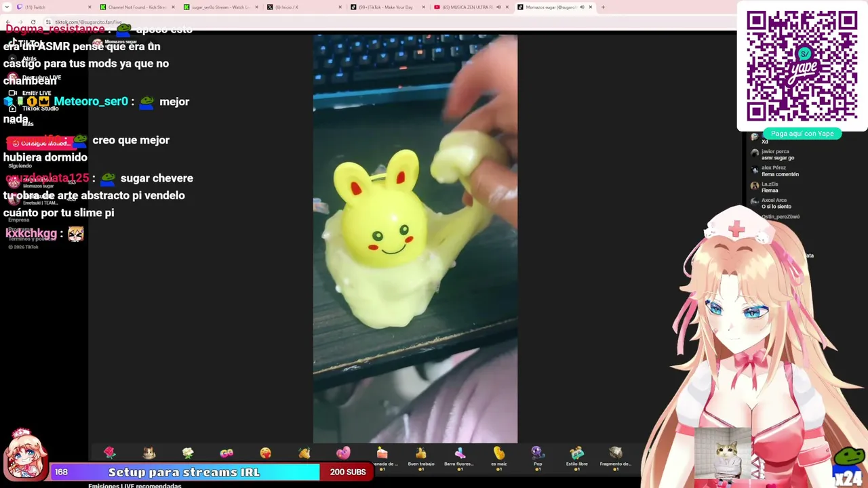868x488 pixels.
Task: Close the MUSICA ZEN ULTRA tab
Action: pos(507,7)
